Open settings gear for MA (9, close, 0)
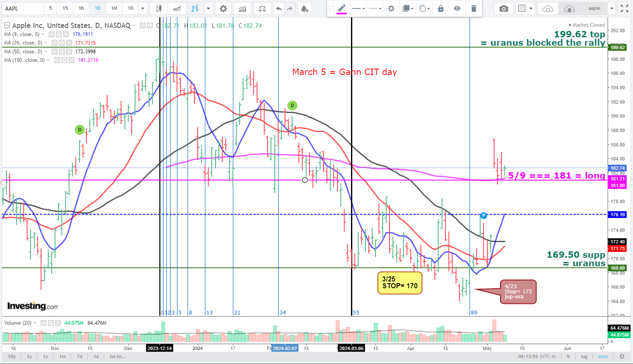The width and height of the screenshot is (633, 364). click(x=59, y=34)
